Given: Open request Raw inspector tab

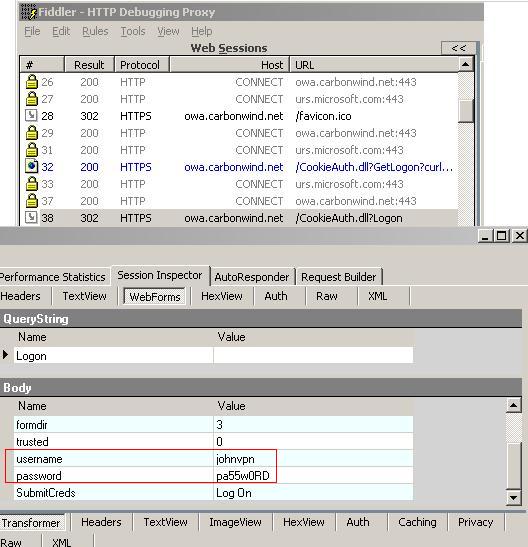Looking at the screenshot, I should pos(327,296).
